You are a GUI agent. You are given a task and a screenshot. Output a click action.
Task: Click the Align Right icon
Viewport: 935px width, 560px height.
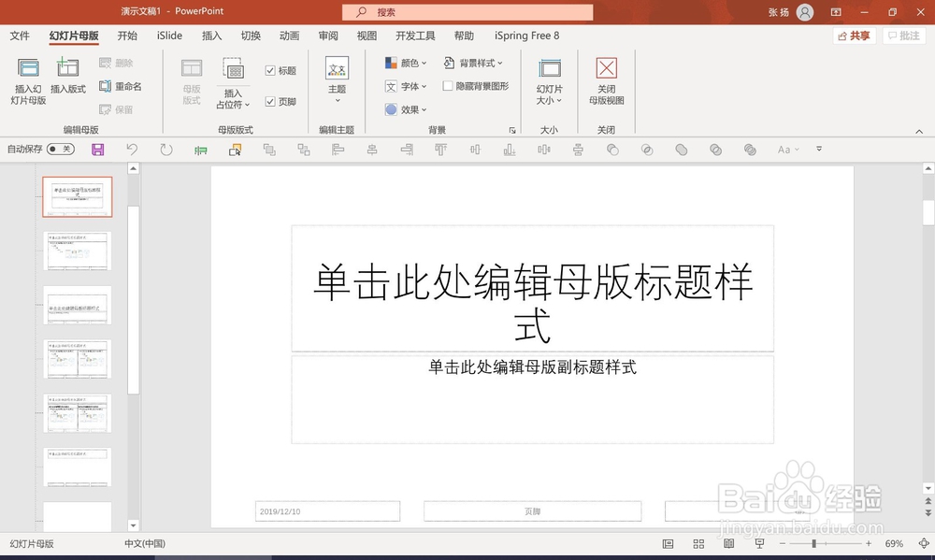(407, 150)
